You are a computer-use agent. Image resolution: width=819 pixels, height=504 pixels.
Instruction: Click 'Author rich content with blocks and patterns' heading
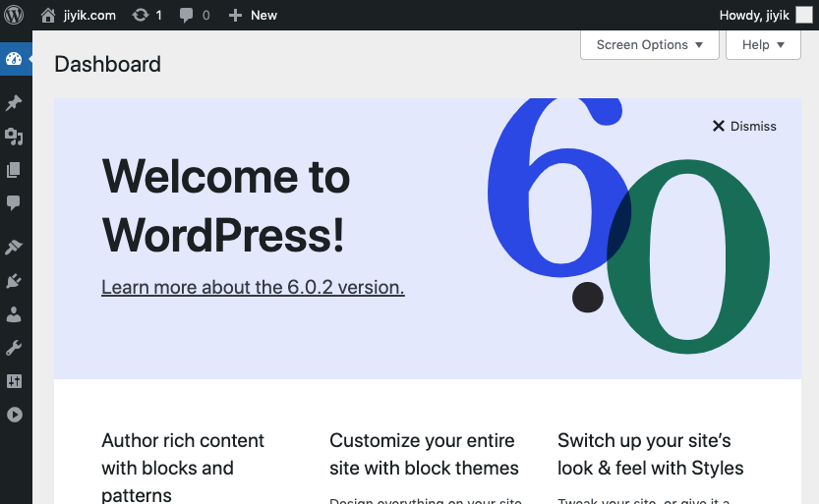(x=183, y=468)
